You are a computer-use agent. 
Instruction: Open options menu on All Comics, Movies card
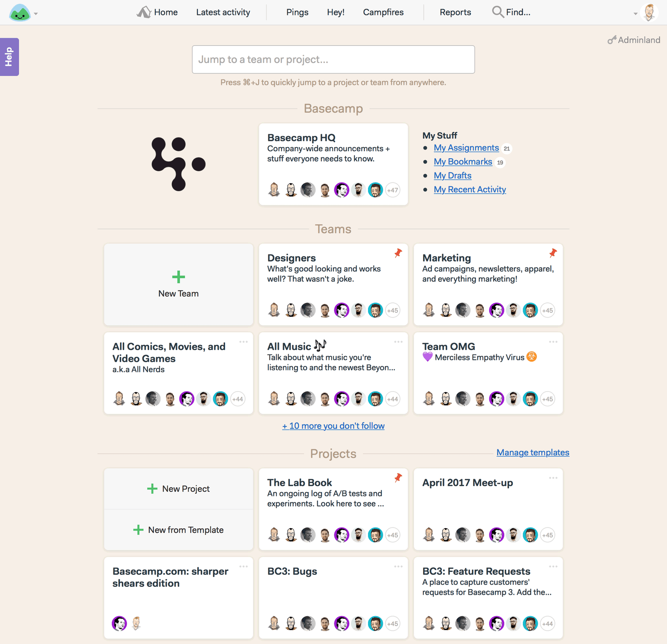point(243,342)
